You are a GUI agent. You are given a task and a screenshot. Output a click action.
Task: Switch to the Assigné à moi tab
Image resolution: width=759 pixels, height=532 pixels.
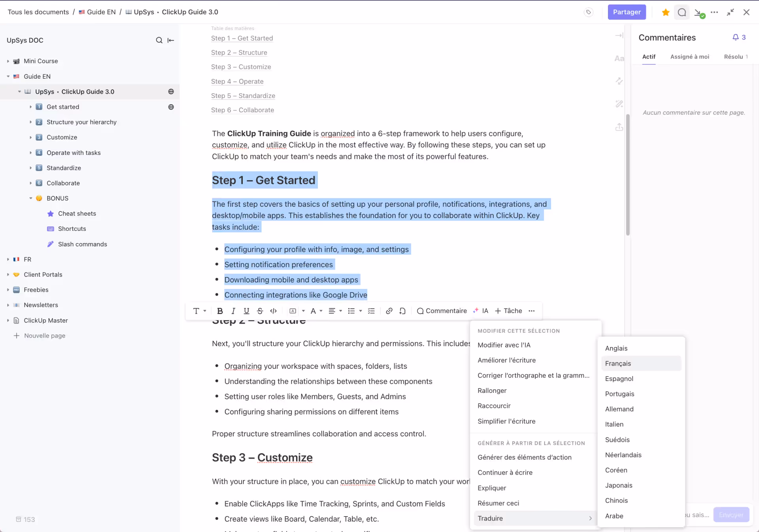point(689,57)
